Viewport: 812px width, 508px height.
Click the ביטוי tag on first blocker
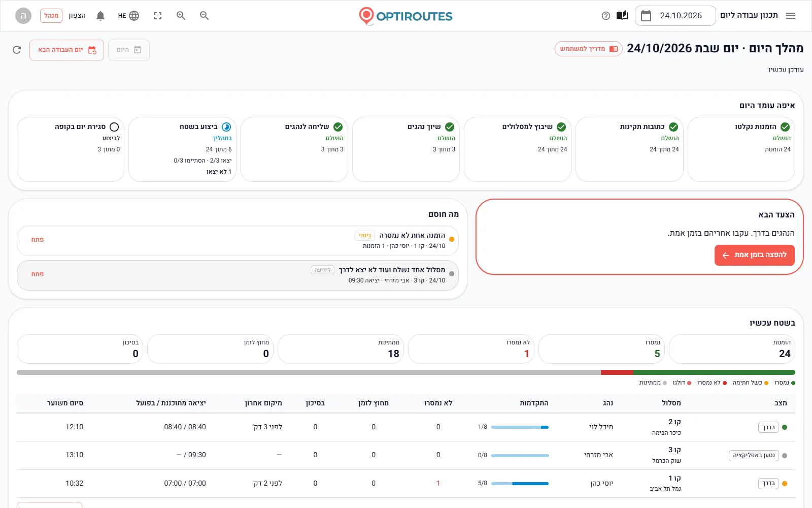pyautogui.click(x=365, y=236)
